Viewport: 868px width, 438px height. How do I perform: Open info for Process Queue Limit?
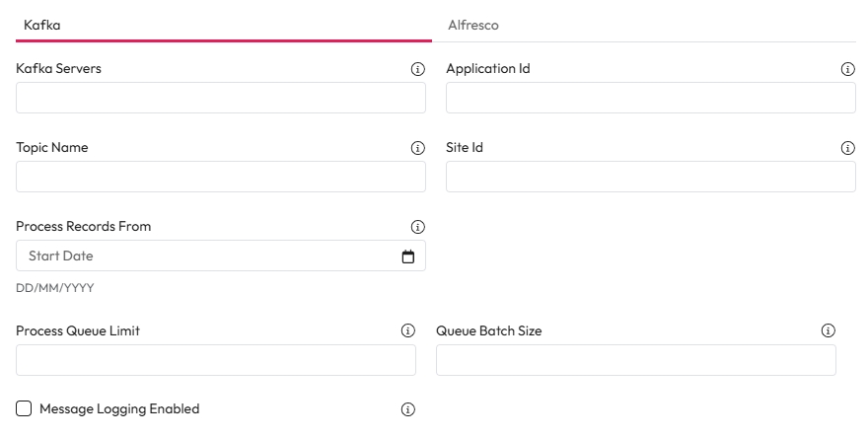click(407, 331)
